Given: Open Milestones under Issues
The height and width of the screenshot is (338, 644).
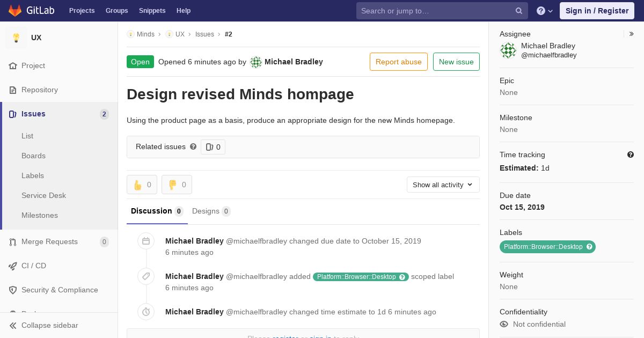Looking at the screenshot, I should click(40, 215).
